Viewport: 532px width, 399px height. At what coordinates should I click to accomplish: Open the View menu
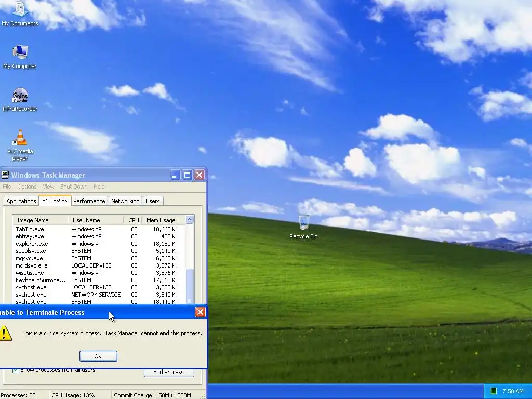click(x=48, y=187)
